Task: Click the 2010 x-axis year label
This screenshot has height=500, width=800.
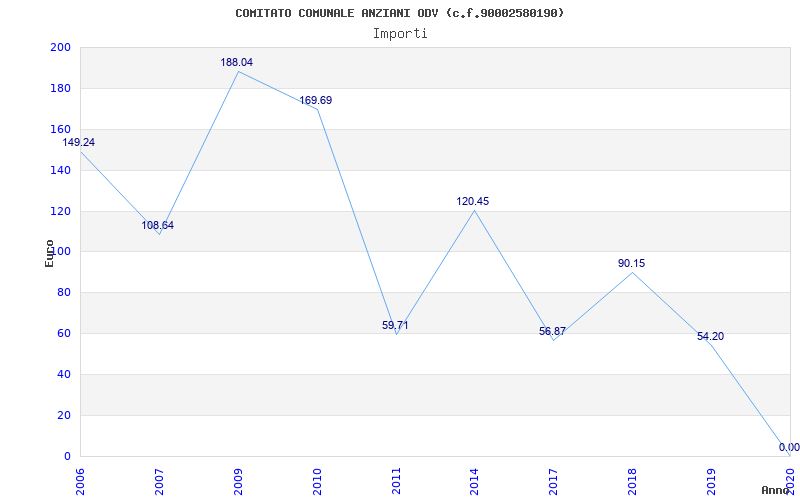Action: point(317,482)
